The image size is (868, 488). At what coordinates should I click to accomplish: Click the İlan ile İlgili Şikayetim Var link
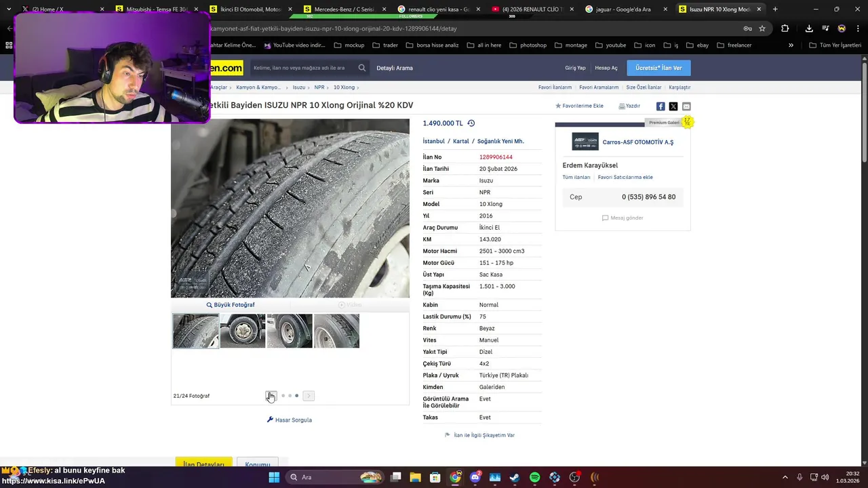pyautogui.click(x=484, y=435)
